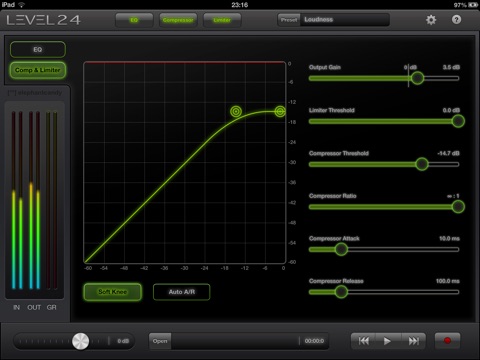
Task: Open the help question mark icon
Action: [456, 20]
